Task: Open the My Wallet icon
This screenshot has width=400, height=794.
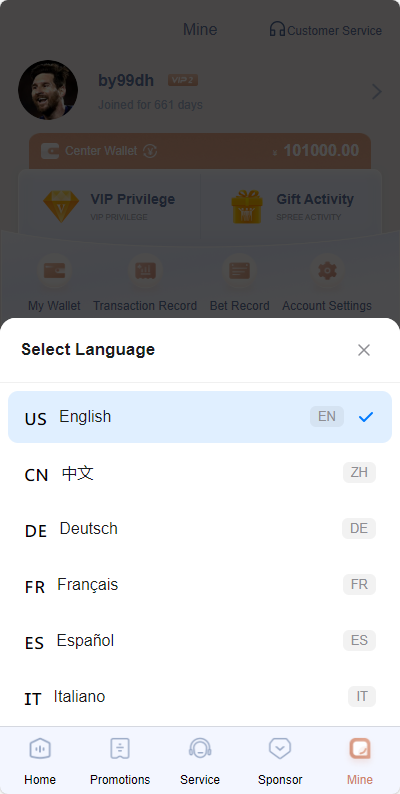Action: pyautogui.click(x=54, y=271)
